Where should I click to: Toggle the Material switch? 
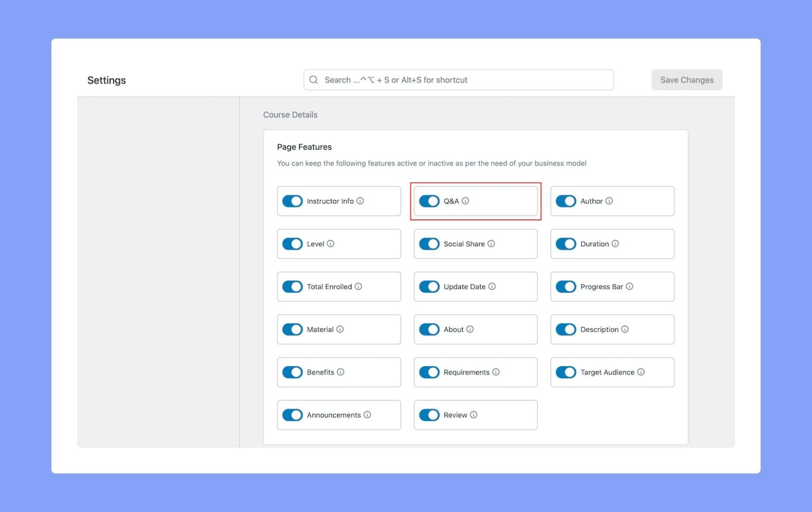[292, 330]
